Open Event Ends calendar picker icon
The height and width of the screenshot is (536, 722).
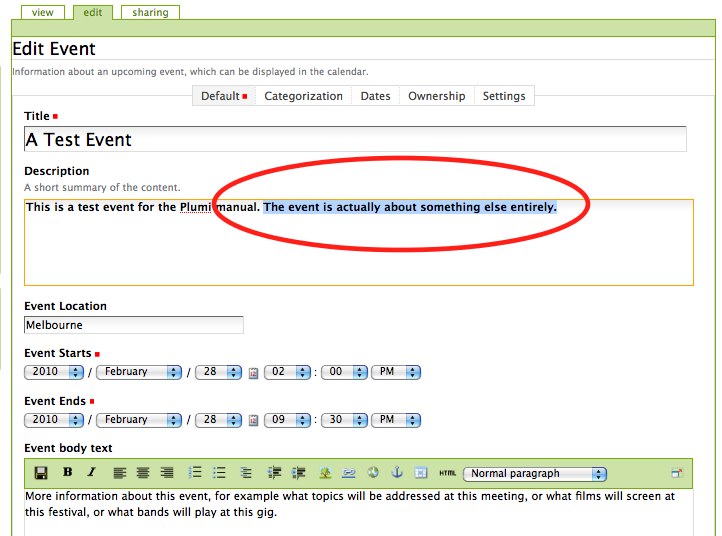click(x=253, y=420)
